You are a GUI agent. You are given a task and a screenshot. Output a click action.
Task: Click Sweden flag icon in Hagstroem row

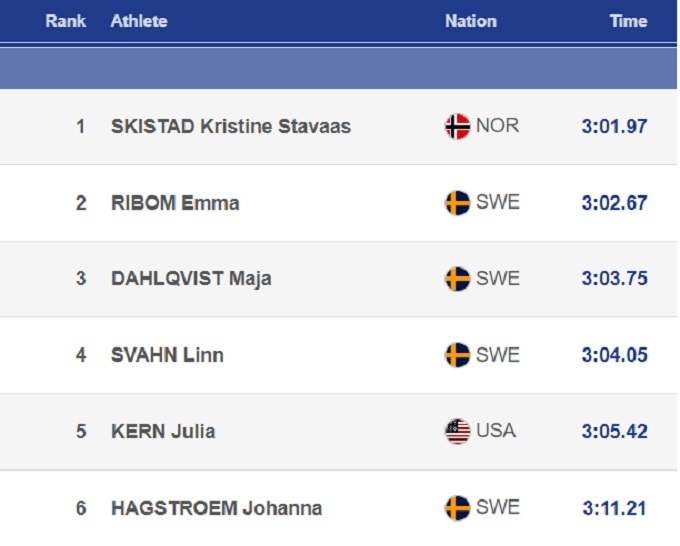[457, 507]
